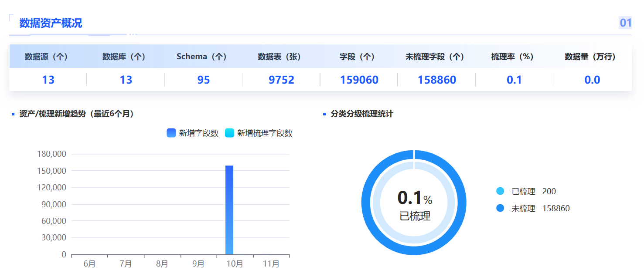
Task: Click the value 13 under 数据库
Action: [126, 80]
